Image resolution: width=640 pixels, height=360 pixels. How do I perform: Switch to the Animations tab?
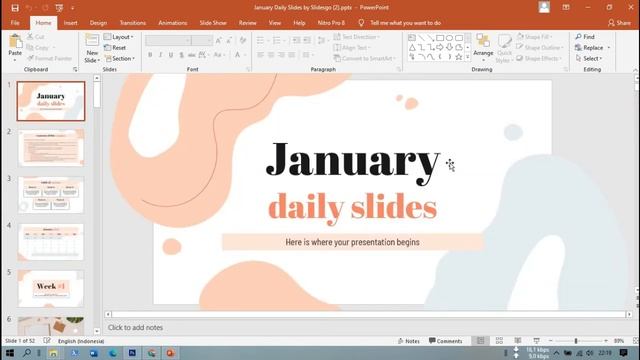tap(173, 23)
